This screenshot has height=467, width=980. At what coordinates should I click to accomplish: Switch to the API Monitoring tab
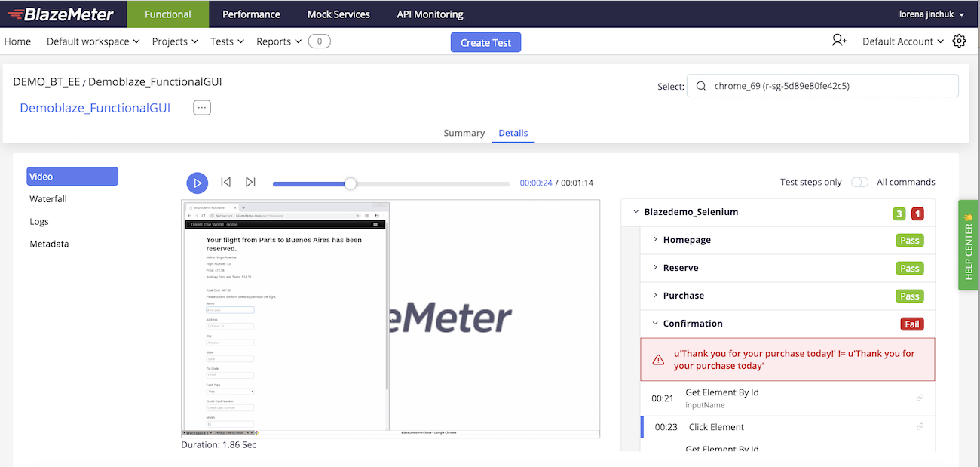pos(430,14)
